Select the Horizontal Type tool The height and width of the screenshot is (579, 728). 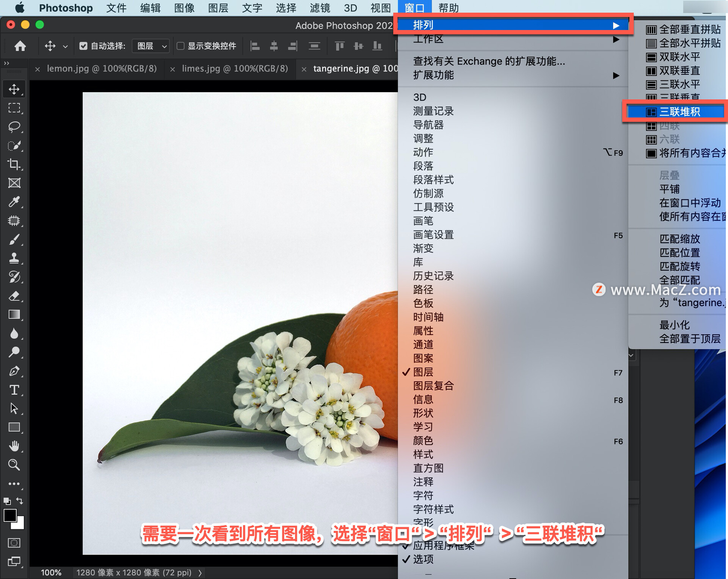pos(14,390)
